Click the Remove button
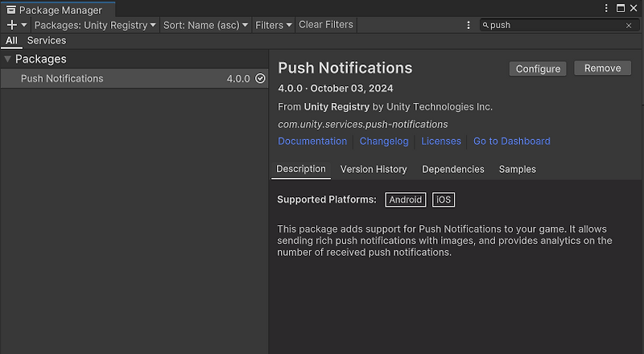This screenshot has height=354, width=644. tap(602, 68)
